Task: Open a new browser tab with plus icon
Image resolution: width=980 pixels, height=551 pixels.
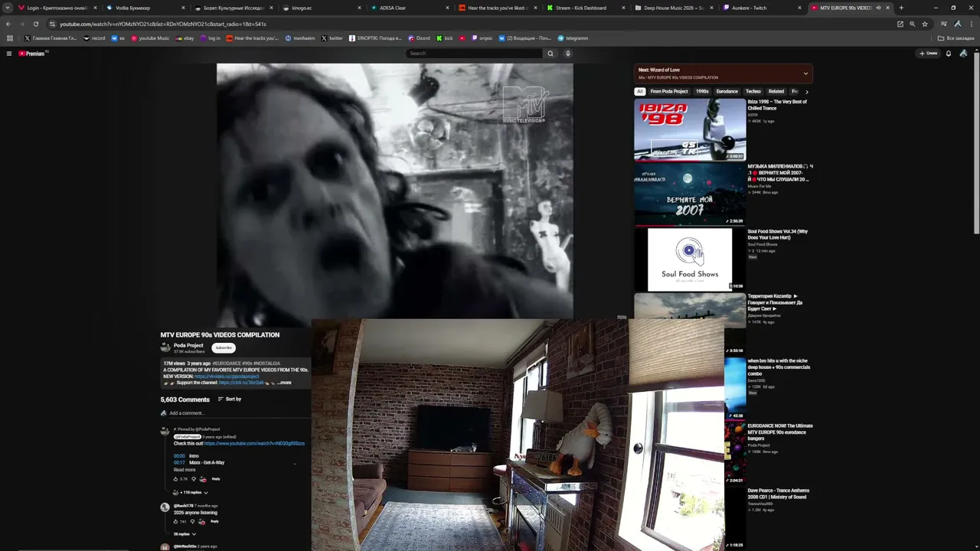Action: (x=901, y=8)
